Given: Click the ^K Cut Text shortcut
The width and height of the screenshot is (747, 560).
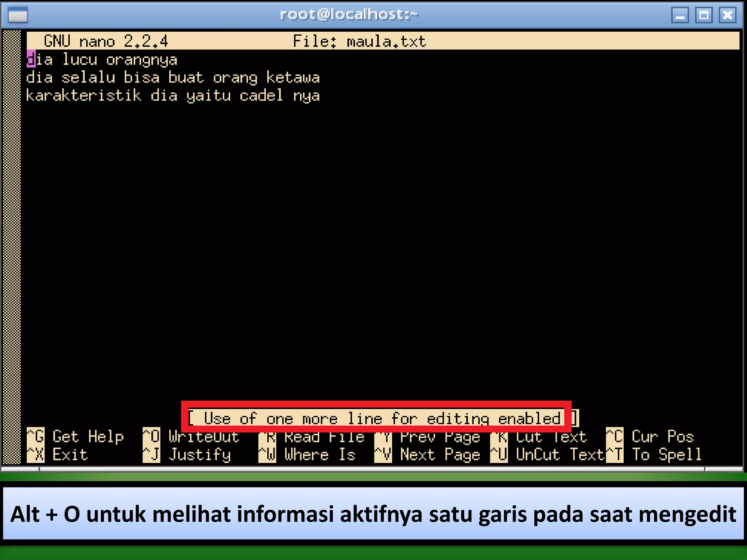Looking at the screenshot, I should click(539, 436).
